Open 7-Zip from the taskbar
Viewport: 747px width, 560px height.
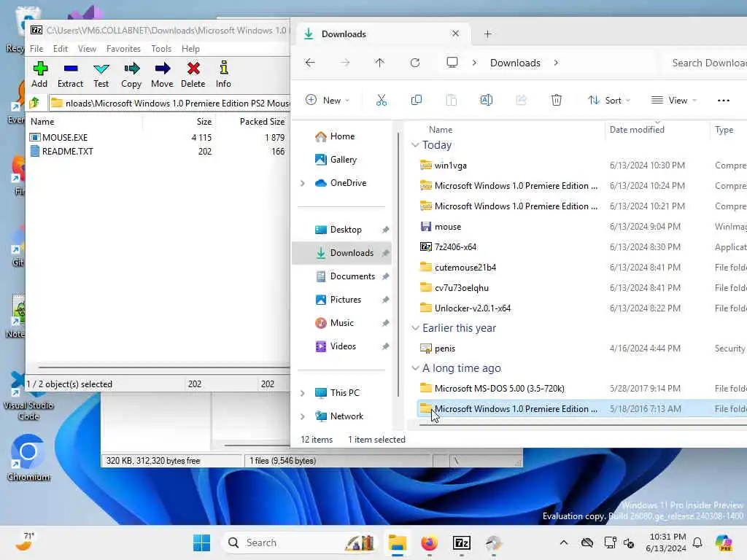[461, 542]
